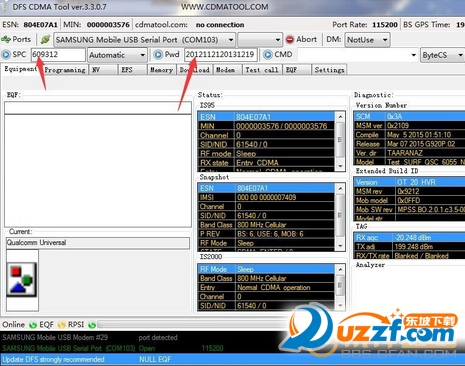Click the SPC send arrow icon
This screenshot has height=366, width=465.
[6, 54]
